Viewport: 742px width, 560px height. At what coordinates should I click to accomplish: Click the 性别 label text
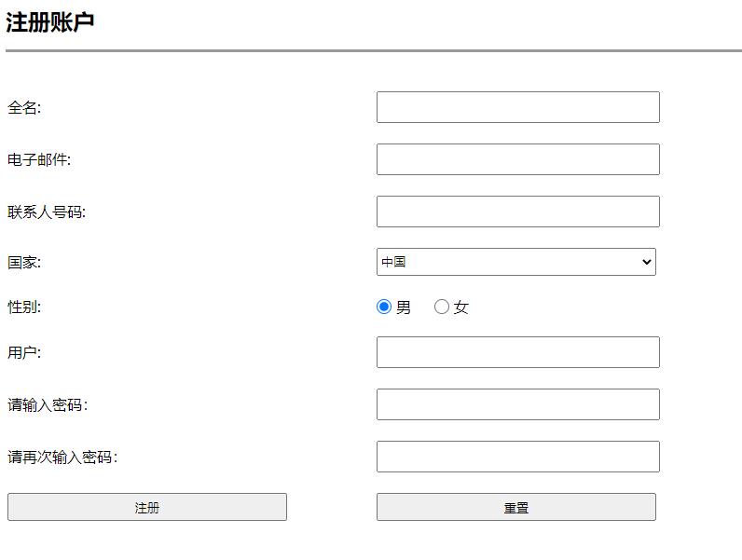(x=24, y=307)
